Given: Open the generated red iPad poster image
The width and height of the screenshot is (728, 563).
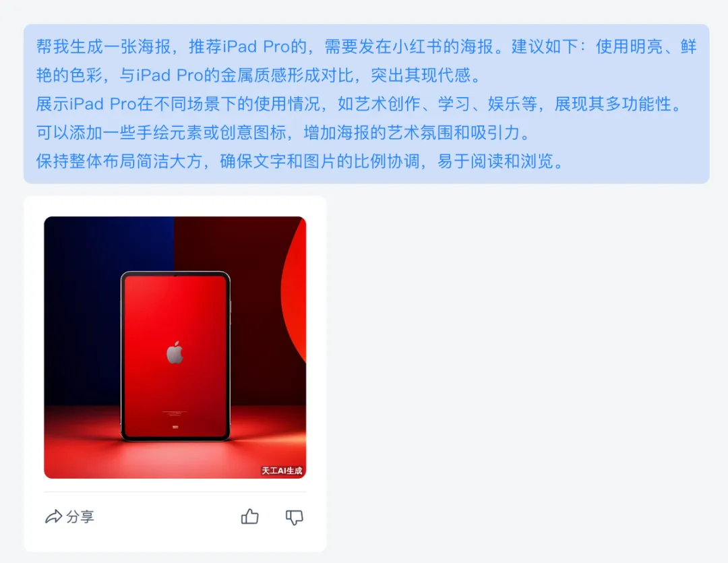Looking at the screenshot, I should point(175,347).
